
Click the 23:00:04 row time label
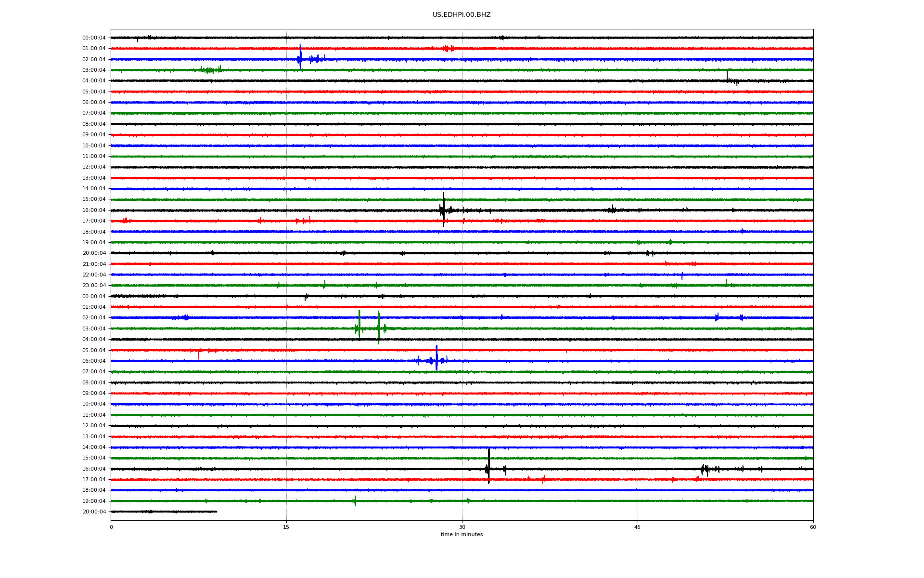tap(94, 286)
